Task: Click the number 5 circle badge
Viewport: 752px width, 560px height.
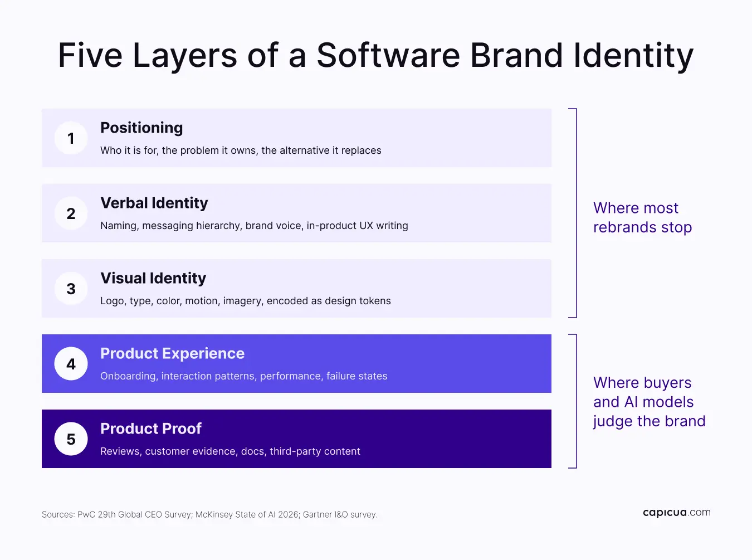Action: pos(71,439)
